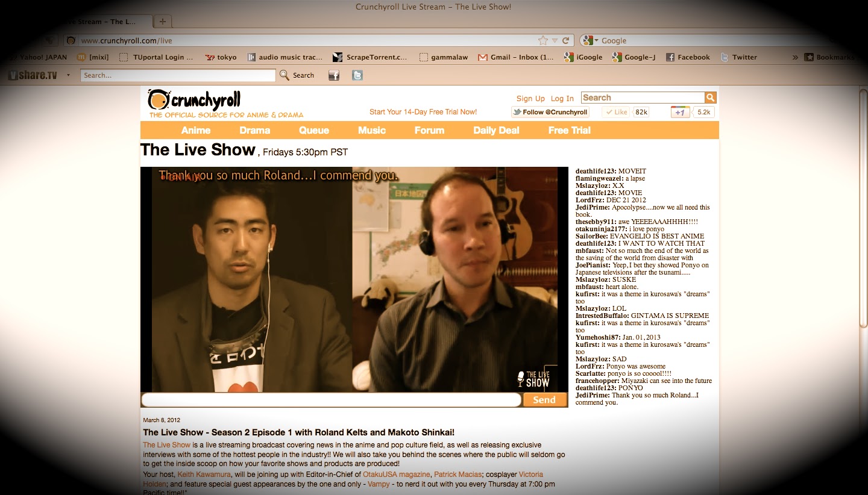Click orange magnifier search button
Screen dimensions: 868x495
710,98
